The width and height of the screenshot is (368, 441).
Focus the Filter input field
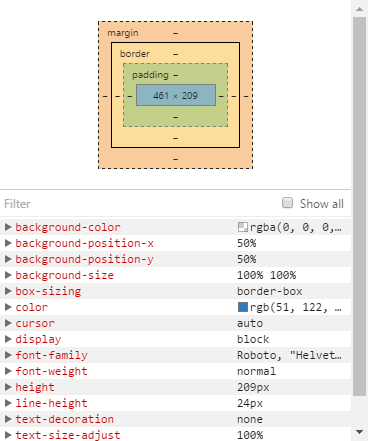140,204
